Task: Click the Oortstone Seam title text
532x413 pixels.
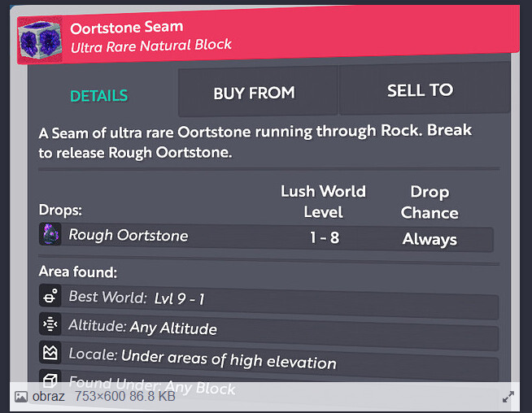Action: point(127,27)
